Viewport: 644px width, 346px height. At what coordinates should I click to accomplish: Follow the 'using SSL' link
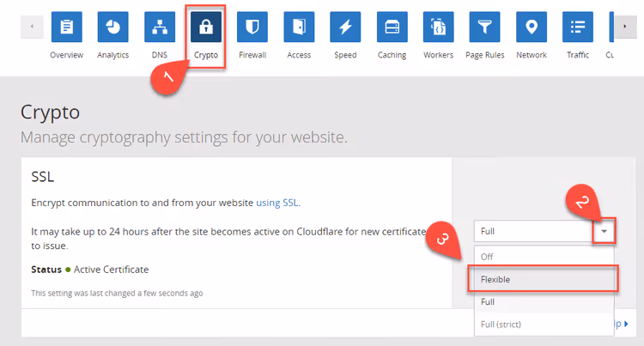pyautogui.click(x=277, y=203)
